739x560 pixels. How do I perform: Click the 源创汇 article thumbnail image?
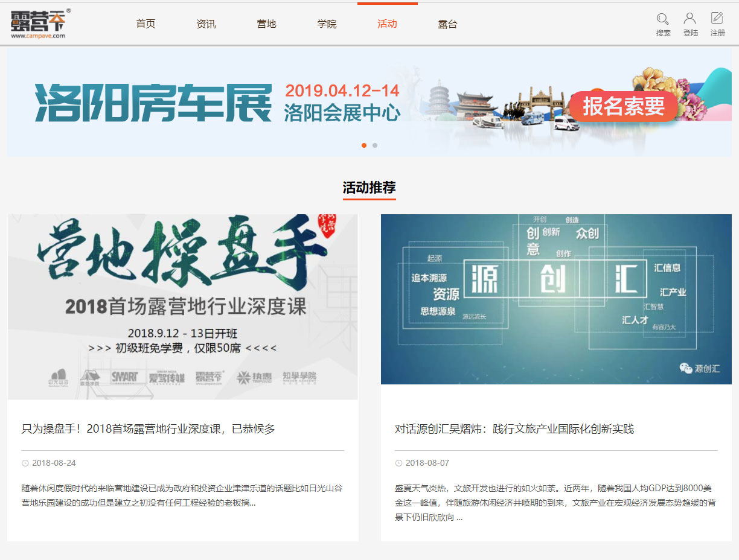[x=555, y=299]
